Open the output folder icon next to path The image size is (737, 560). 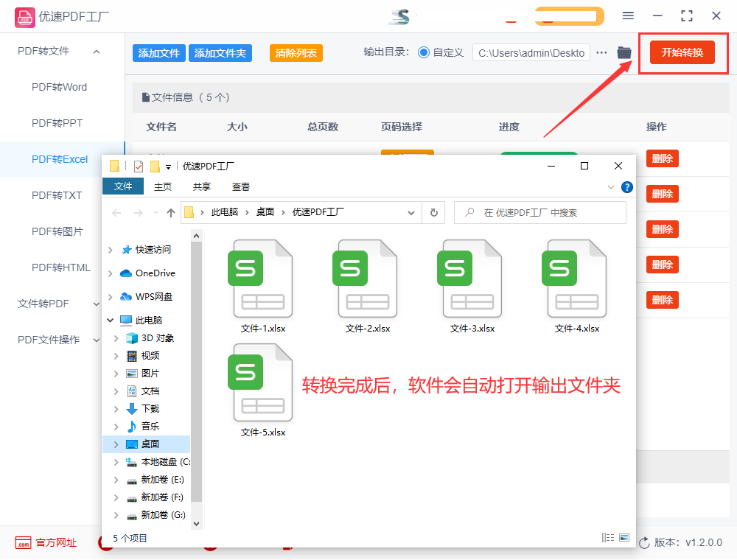pyautogui.click(x=624, y=52)
